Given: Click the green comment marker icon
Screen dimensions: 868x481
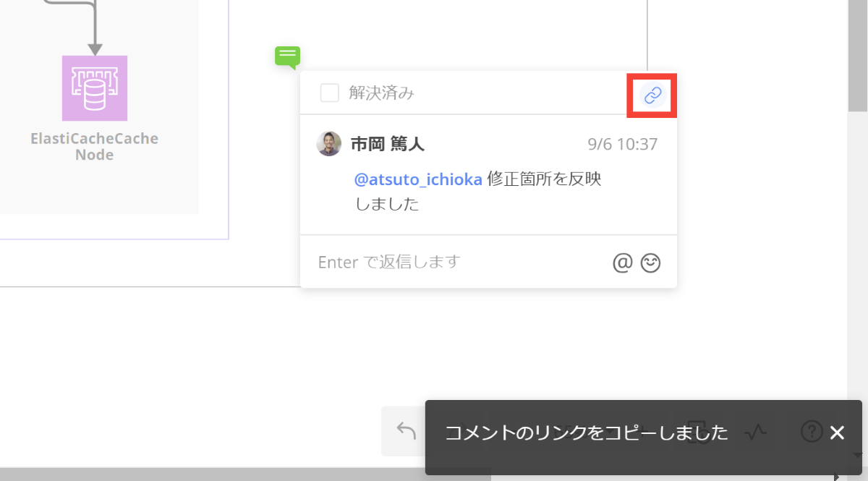Looking at the screenshot, I should [287, 56].
